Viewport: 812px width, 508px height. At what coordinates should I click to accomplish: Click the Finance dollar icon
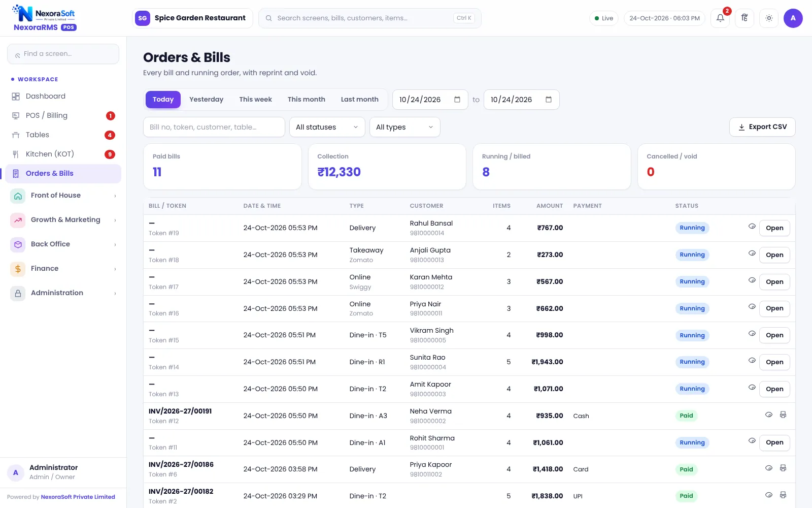(18, 269)
